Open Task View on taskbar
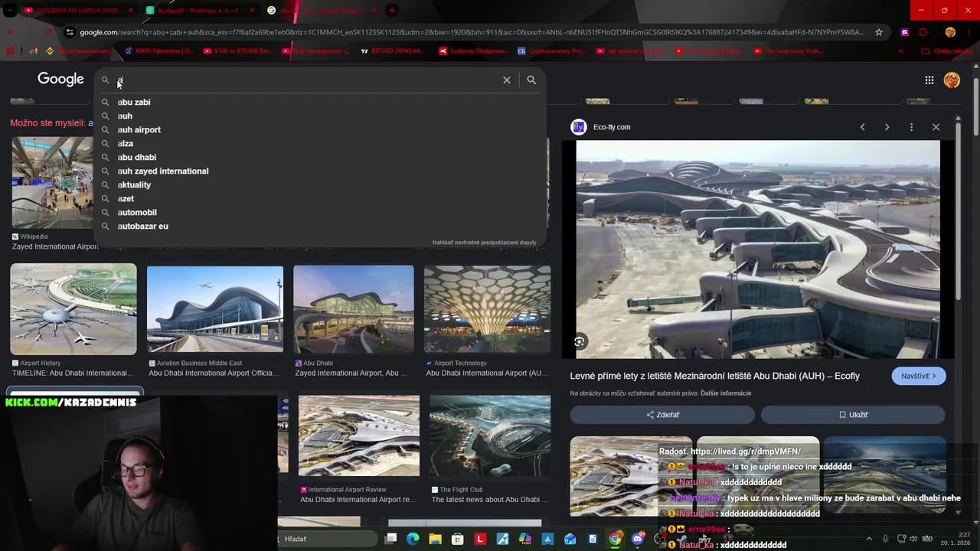 coord(390,539)
